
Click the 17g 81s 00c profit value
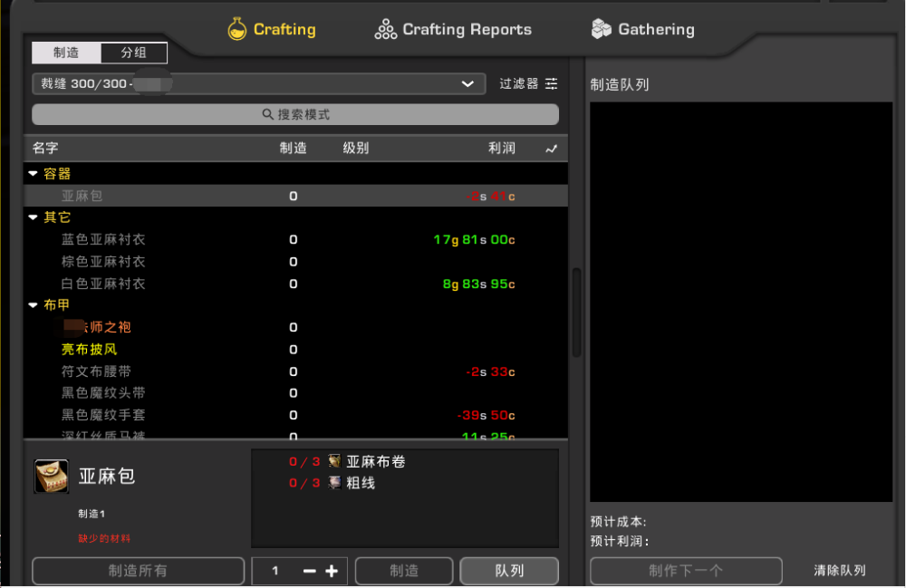point(475,240)
